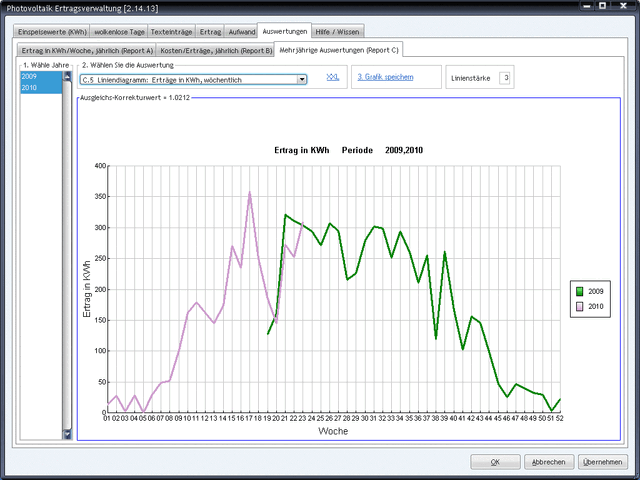Click the chart title Ertrag in KWh
Viewport: 640px width, 480px height.
[x=302, y=150]
